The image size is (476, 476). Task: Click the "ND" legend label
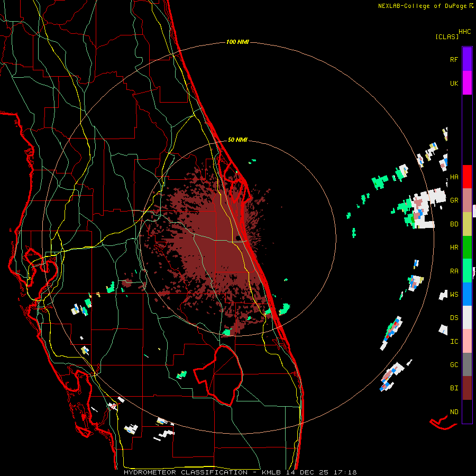click(454, 411)
